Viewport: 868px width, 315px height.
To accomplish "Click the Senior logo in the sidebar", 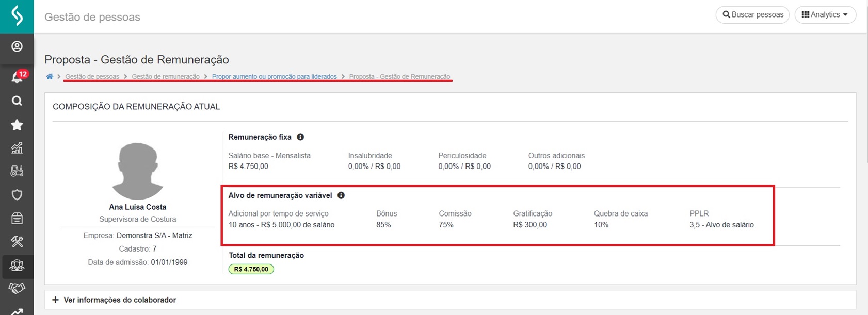I will point(17,16).
